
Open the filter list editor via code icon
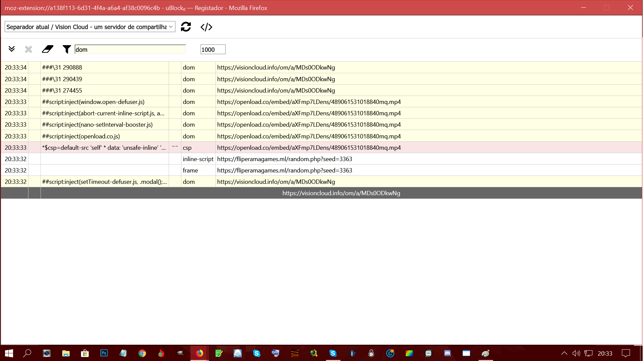[x=206, y=27]
